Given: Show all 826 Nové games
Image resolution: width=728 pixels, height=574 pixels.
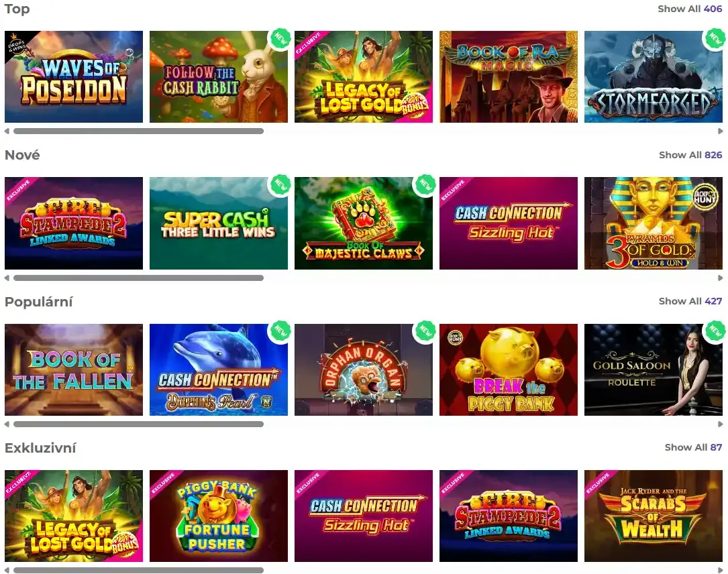Looking at the screenshot, I should tap(690, 155).
